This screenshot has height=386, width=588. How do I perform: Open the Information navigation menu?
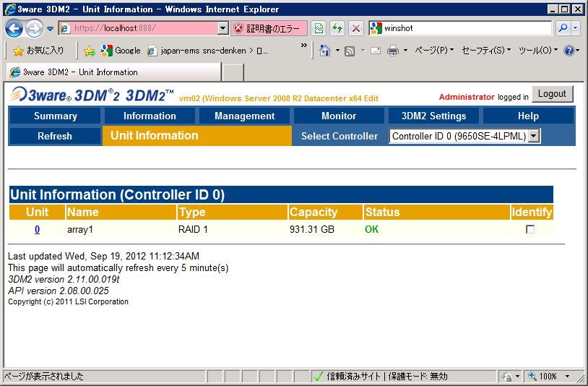(150, 116)
